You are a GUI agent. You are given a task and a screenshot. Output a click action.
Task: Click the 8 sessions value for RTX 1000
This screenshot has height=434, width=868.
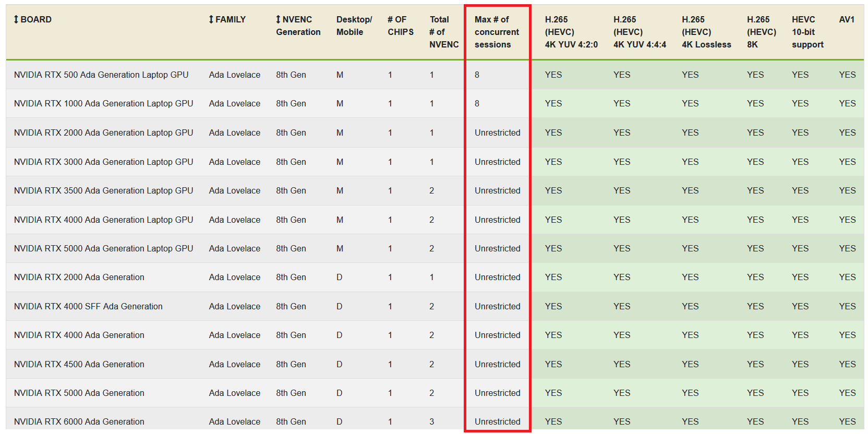pyautogui.click(x=477, y=103)
